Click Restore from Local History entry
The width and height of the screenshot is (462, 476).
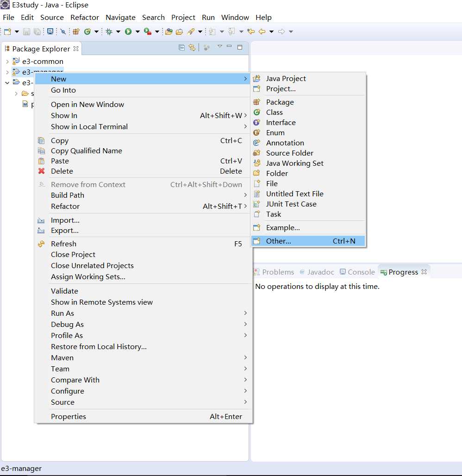pyautogui.click(x=143, y=347)
